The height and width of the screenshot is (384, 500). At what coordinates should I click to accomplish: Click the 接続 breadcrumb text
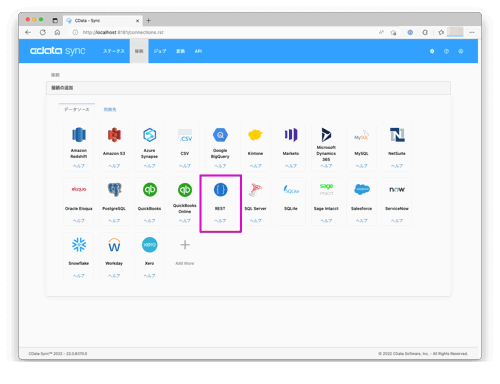coord(55,75)
